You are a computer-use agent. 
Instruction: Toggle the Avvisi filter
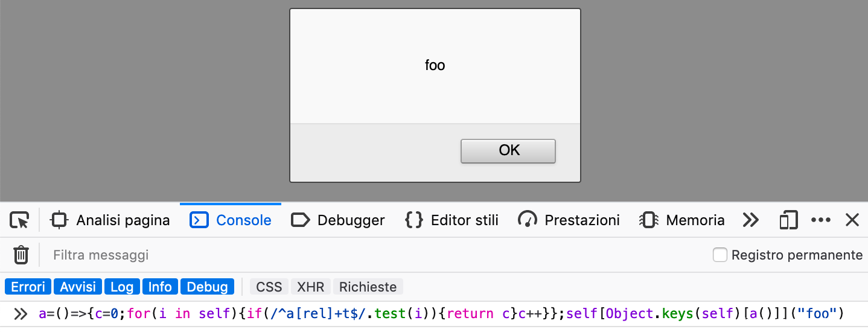point(78,287)
